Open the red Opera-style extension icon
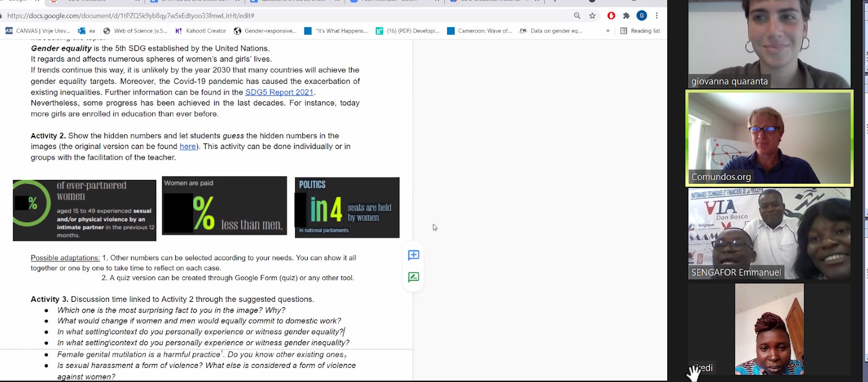 tap(611, 16)
